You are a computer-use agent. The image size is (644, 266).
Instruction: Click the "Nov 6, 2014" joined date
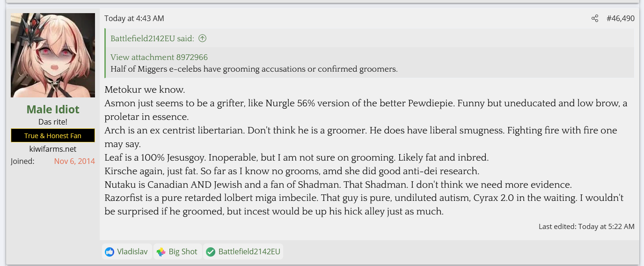(x=74, y=161)
